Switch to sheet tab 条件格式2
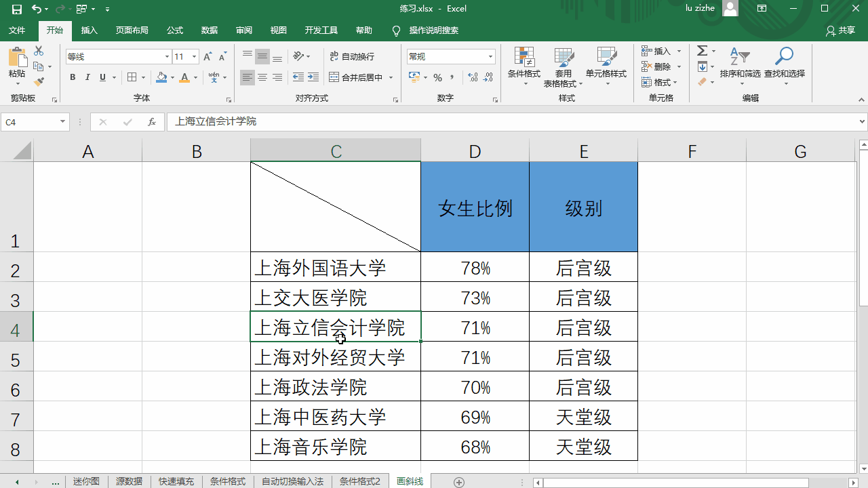The width and height of the screenshot is (868, 488). tap(360, 481)
